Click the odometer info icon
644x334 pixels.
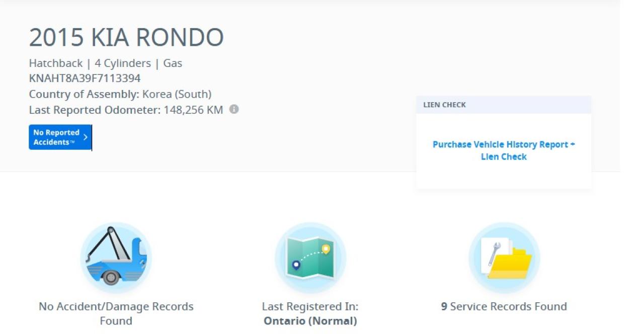(x=234, y=109)
